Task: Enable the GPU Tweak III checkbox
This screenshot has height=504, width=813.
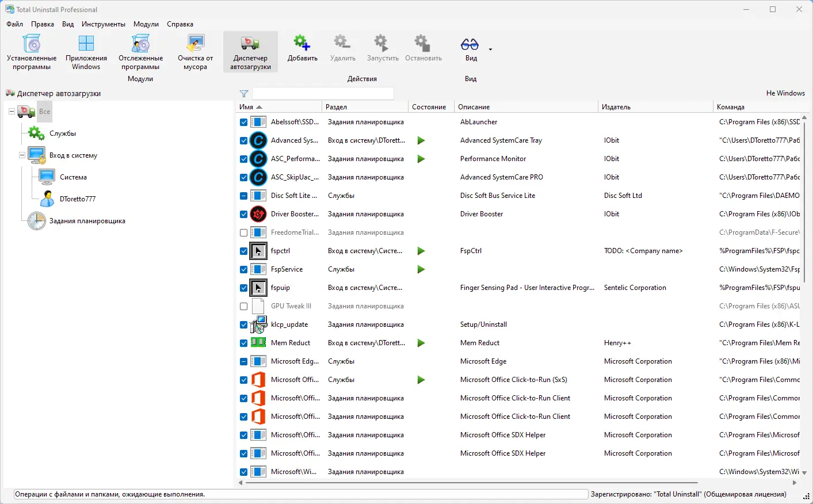Action: pyautogui.click(x=243, y=307)
